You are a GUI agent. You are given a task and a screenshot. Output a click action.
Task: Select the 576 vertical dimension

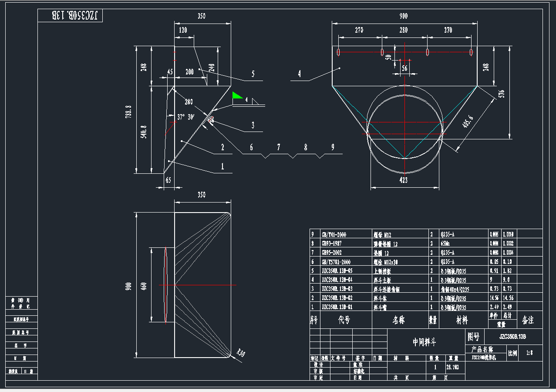pyautogui.click(x=501, y=94)
